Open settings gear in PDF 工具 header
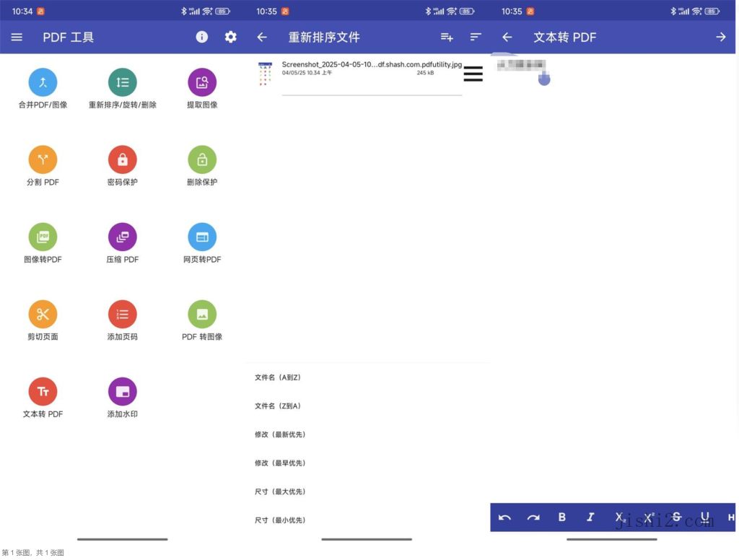 pos(230,37)
